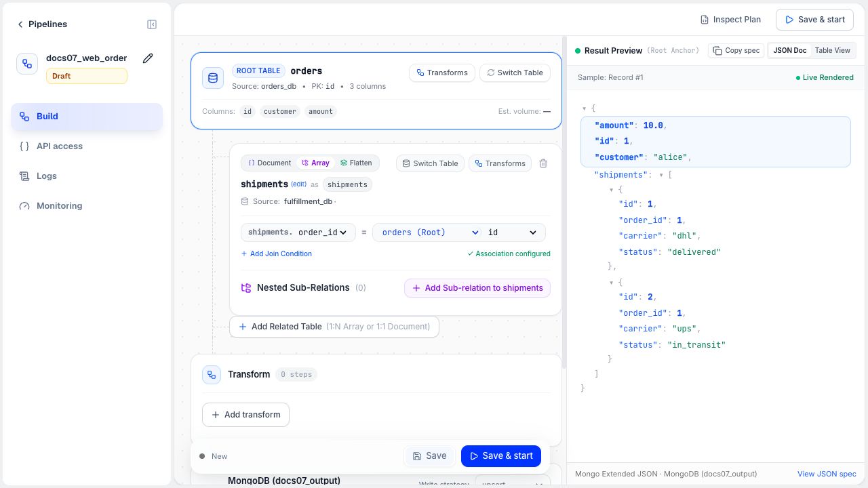Delete the shipments relation with trash icon

coord(543,163)
